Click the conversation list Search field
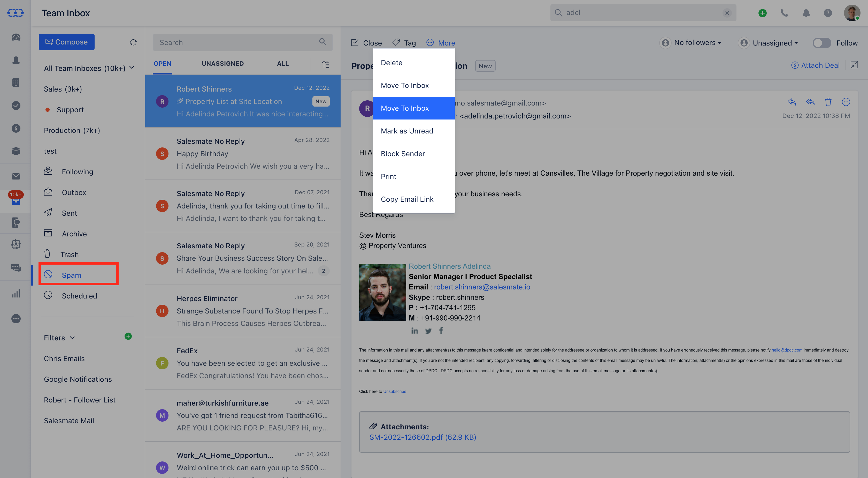The height and width of the screenshot is (478, 868). click(x=243, y=42)
